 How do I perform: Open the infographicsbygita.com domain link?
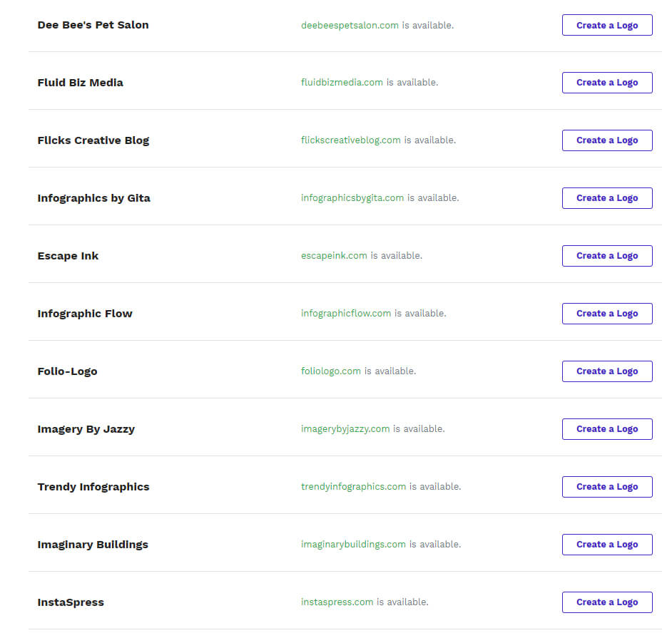tap(352, 198)
